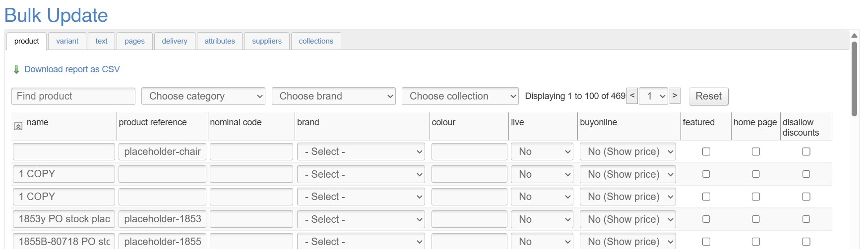This screenshot has height=249, width=868.
Task: Open page number selector dropdown
Action: click(653, 96)
